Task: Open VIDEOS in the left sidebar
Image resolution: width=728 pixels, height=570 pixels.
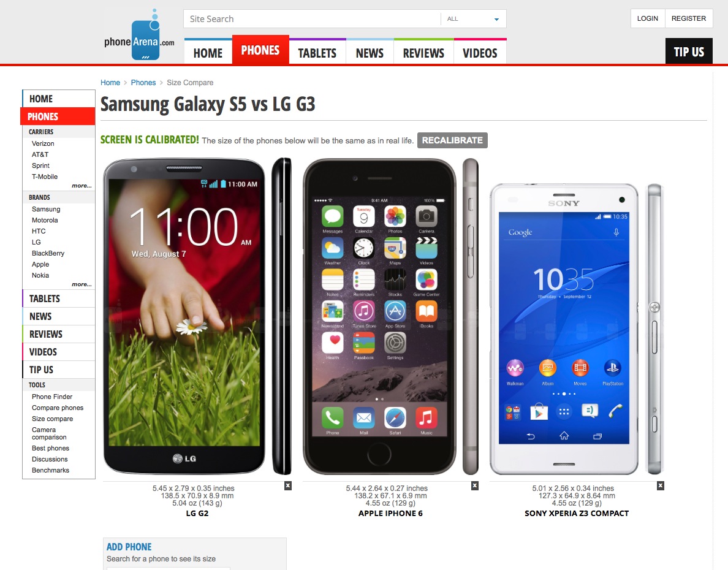Action: point(43,352)
